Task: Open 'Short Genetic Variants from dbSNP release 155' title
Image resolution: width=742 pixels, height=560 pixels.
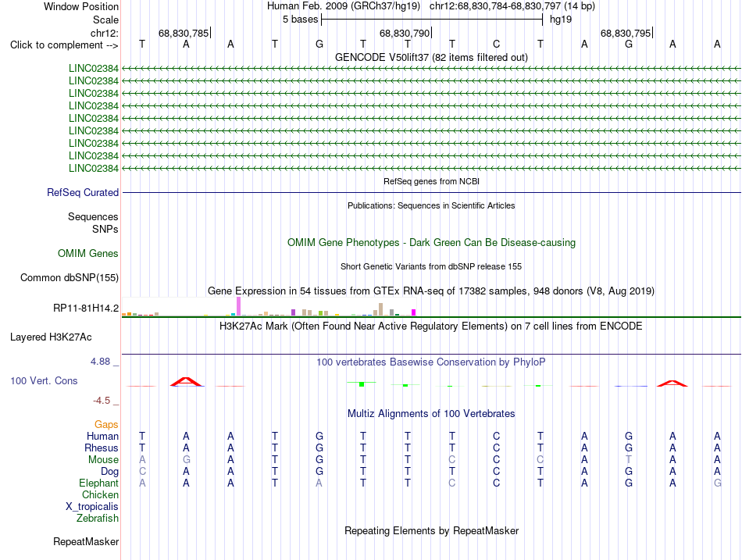Action: [x=431, y=266]
